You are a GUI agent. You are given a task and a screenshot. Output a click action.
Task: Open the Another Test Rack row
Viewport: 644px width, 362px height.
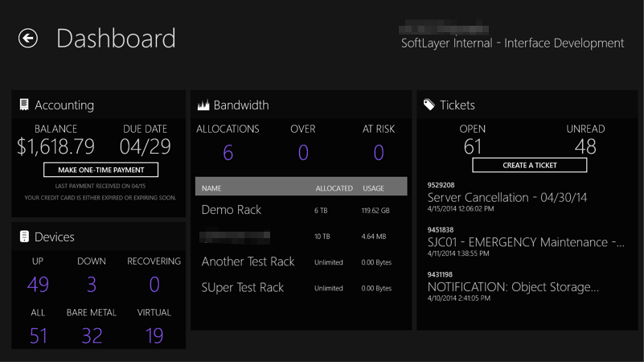click(x=301, y=261)
